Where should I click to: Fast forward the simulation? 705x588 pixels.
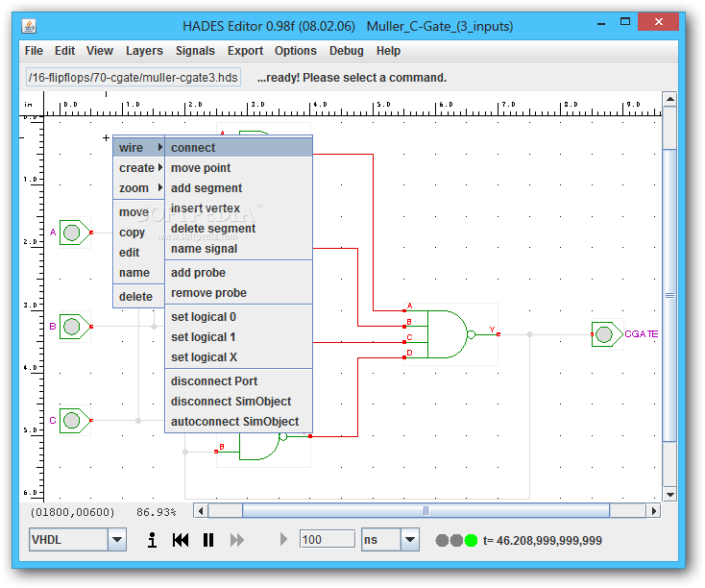coord(237,540)
